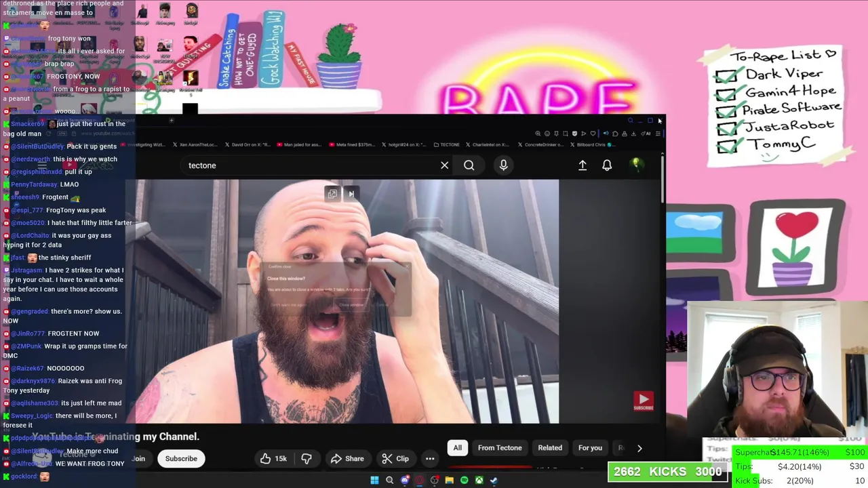Click the Subscribe button
Viewport: 868px width, 488px height.
coord(181,459)
